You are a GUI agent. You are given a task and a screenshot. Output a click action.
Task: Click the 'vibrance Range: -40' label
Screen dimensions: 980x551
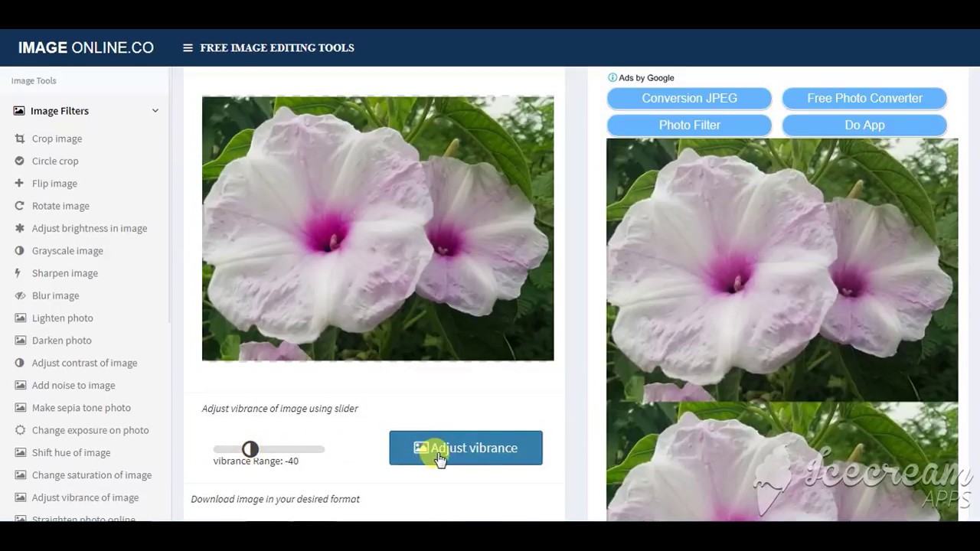[256, 461]
